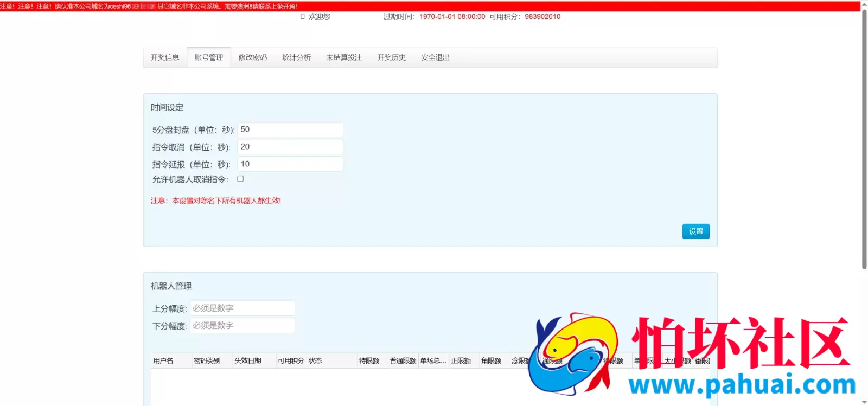Viewport: 868px width, 406px height.
Task: Sort by the 失效日期 column header
Action: pyautogui.click(x=254, y=361)
